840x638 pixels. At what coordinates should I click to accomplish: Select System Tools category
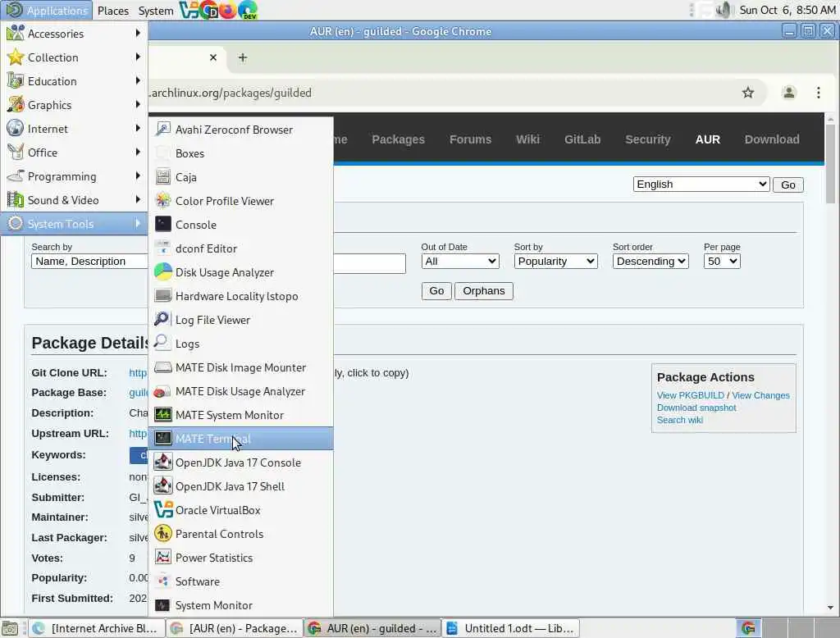pyautogui.click(x=74, y=224)
